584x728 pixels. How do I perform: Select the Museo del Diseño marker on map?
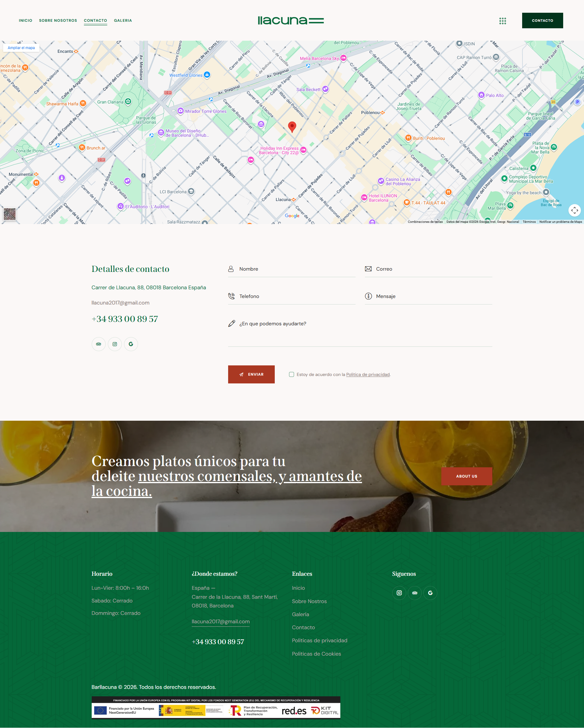(161, 132)
